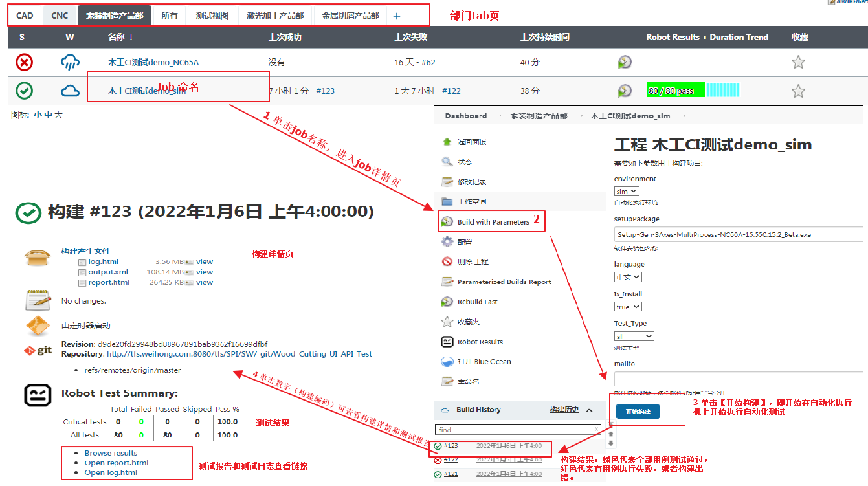
Task: Toggle favorite star for 木工CI测试demo_sim
Action: point(798,91)
